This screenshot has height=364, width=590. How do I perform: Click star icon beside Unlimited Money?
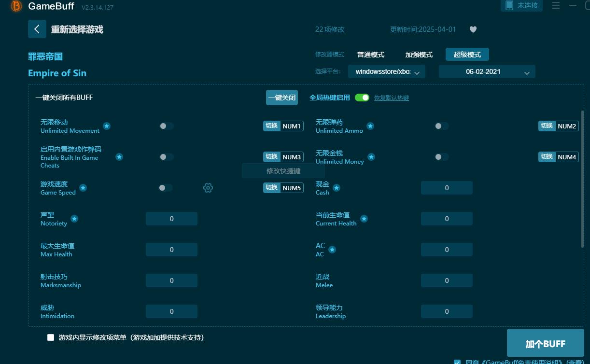(371, 157)
